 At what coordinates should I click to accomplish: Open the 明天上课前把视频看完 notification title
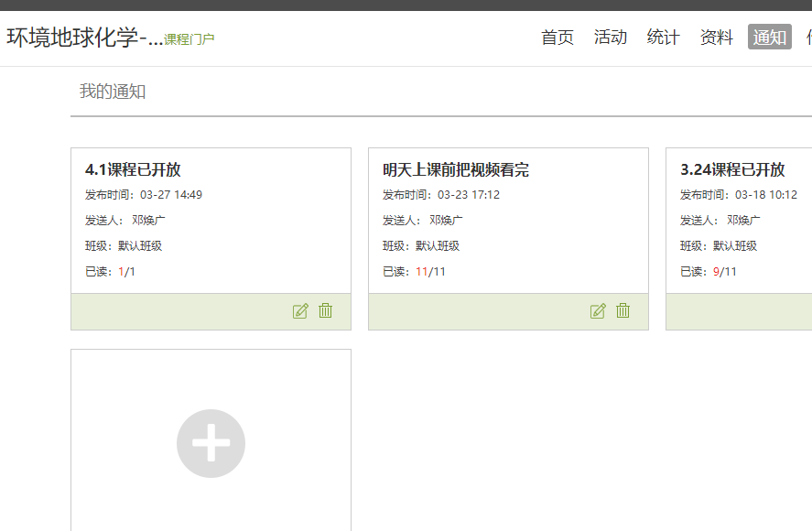click(x=455, y=169)
